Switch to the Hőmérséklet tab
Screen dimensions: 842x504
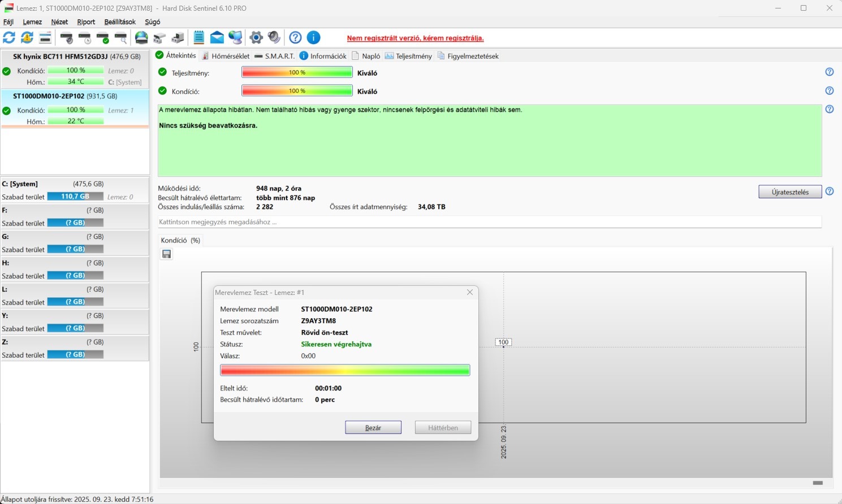point(226,56)
